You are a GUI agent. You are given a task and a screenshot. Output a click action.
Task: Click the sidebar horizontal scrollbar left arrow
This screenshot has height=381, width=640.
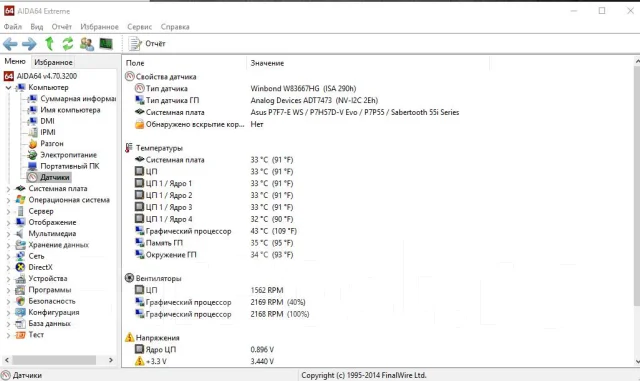[7, 360]
